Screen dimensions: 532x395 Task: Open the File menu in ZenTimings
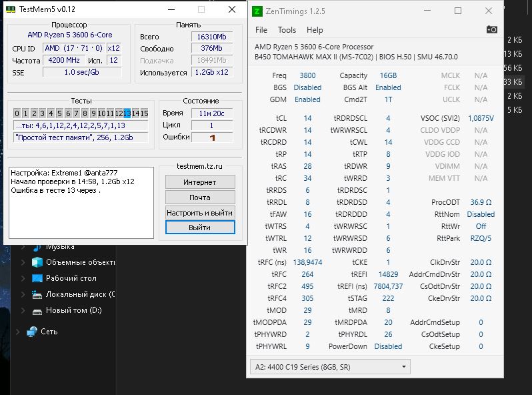pos(261,30)
